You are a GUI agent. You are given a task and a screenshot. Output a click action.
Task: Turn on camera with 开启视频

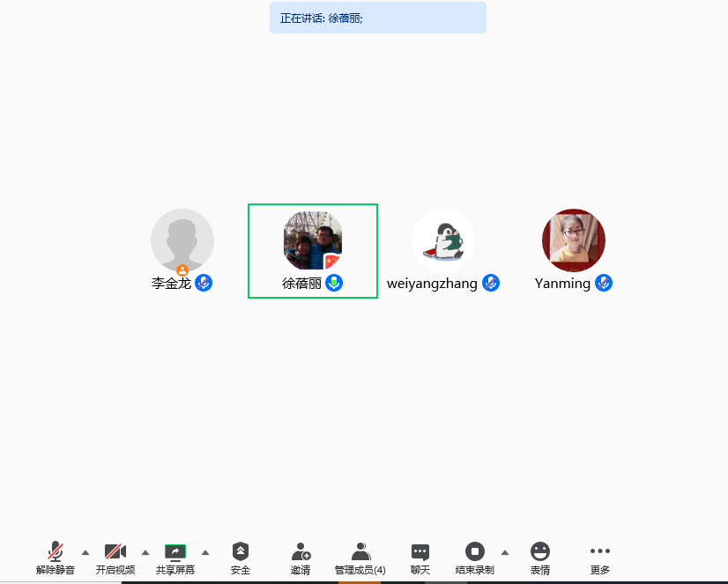115,552
